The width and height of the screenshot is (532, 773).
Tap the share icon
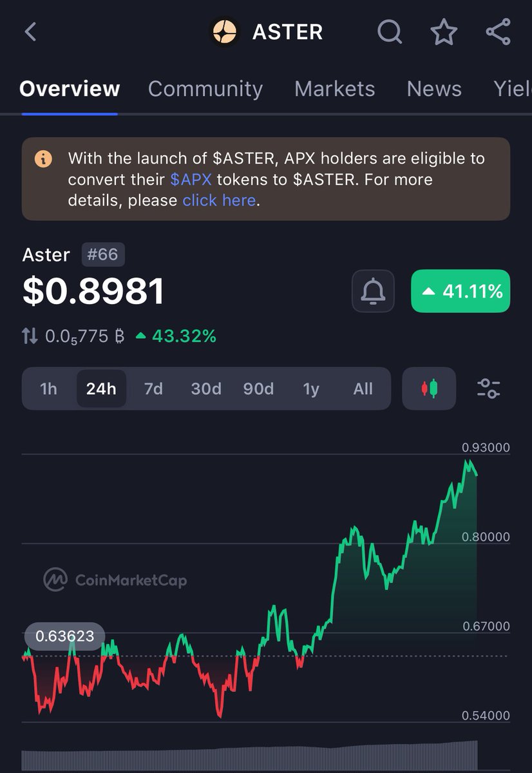(x=498, y=32)
